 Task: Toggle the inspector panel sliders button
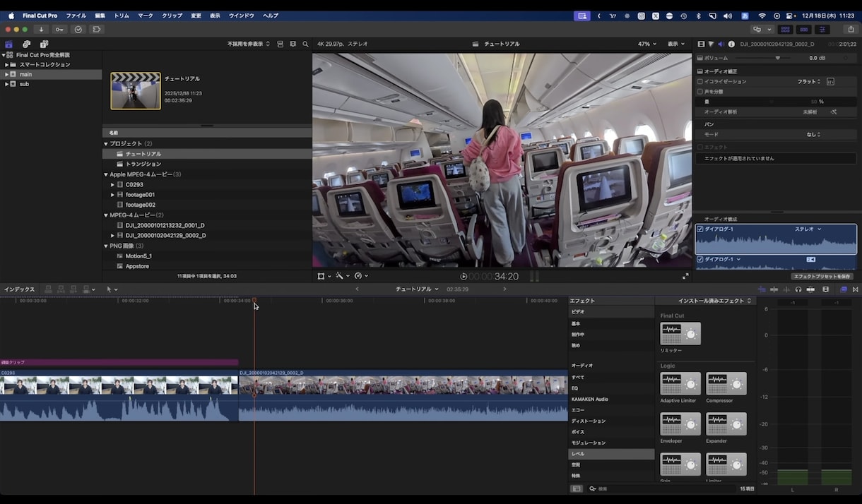pos(822,30)
